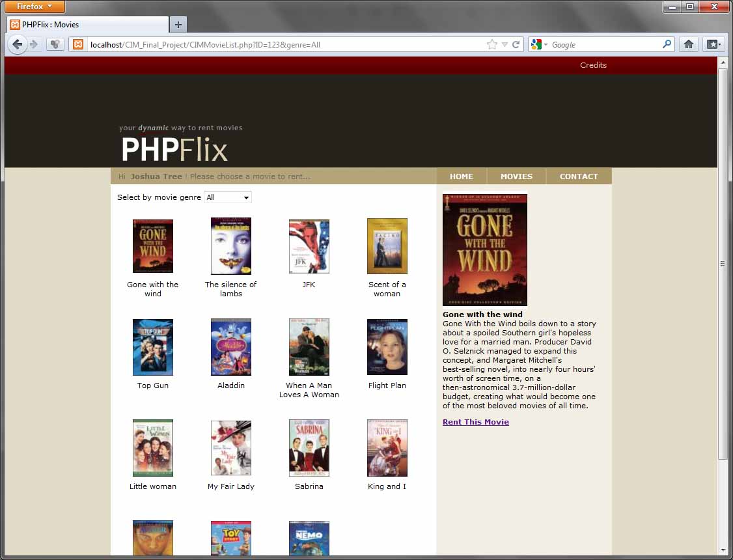Open a new tab with plus button
733x560 pixels.
[x=178, y=25]
